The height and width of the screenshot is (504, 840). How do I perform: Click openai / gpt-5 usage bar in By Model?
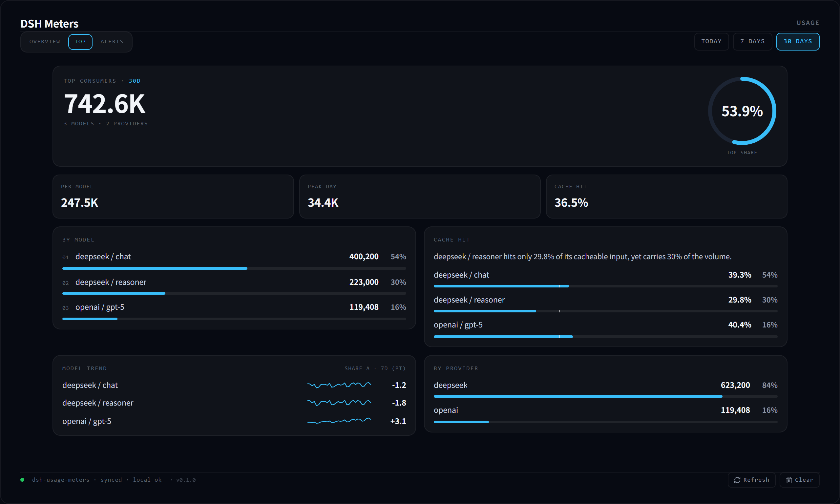[234, 319]
